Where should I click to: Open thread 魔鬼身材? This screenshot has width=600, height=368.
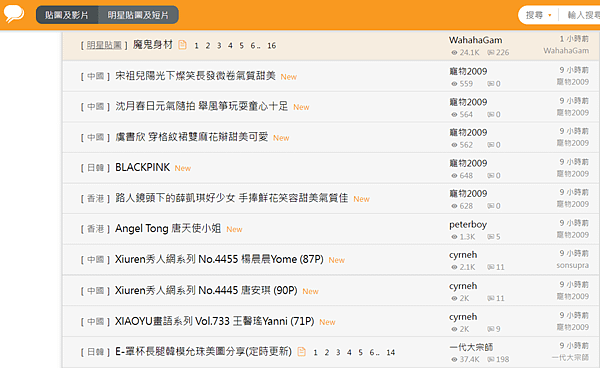tap(153, 45)
